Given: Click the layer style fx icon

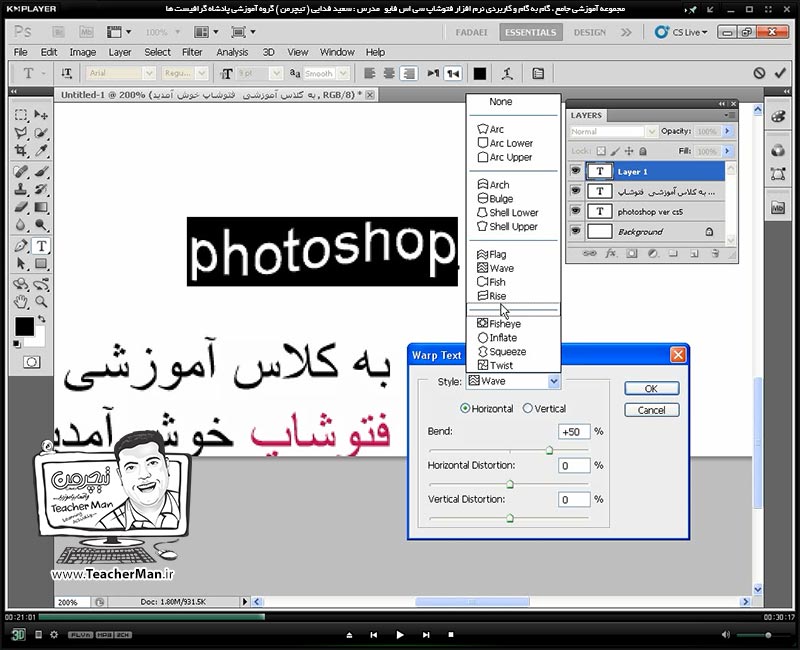Looking at the screenshot, I should pos(610,254).
